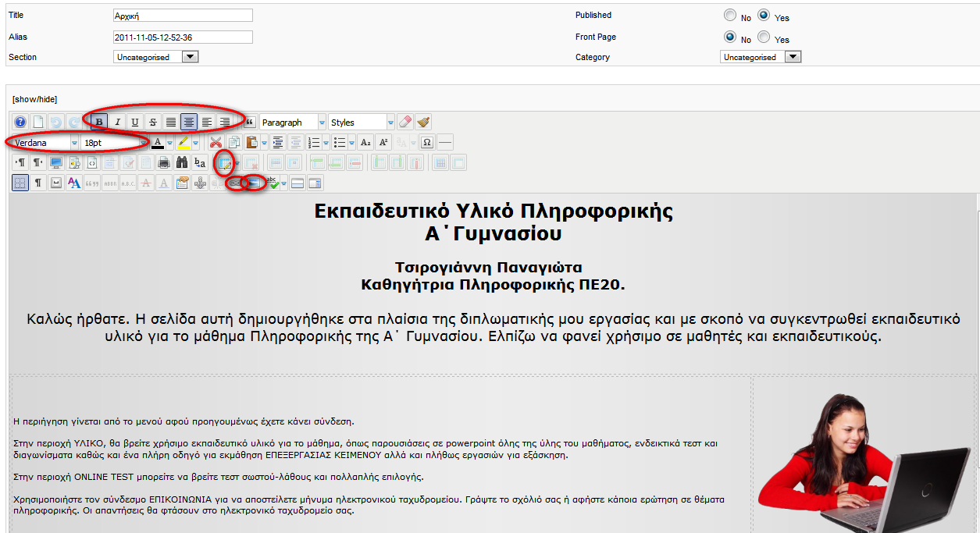Viewport: 980px width, 533px height.
Task: Click the Paste clipboard icon
Action: pyautogui.click(x=252, y=142)
